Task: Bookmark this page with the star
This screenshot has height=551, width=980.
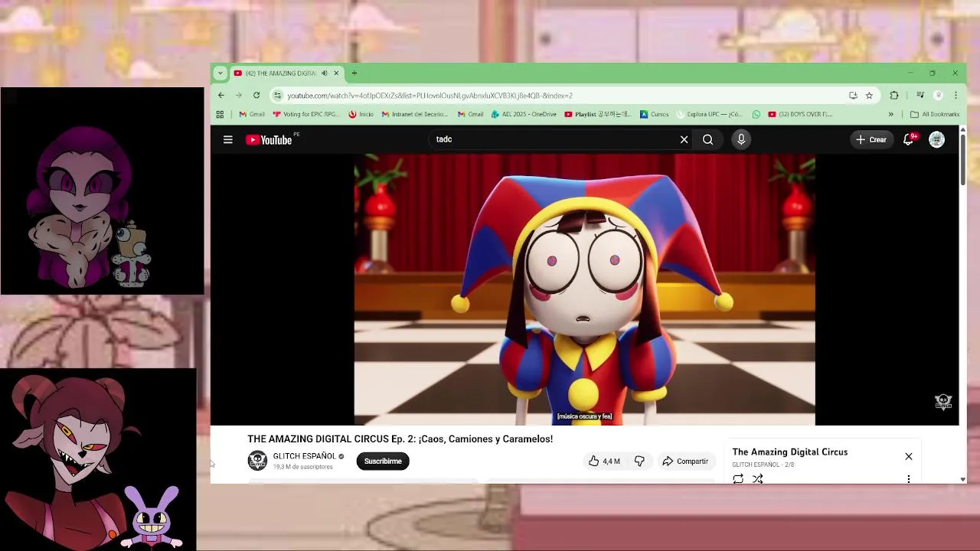Action: coord(869,95)
